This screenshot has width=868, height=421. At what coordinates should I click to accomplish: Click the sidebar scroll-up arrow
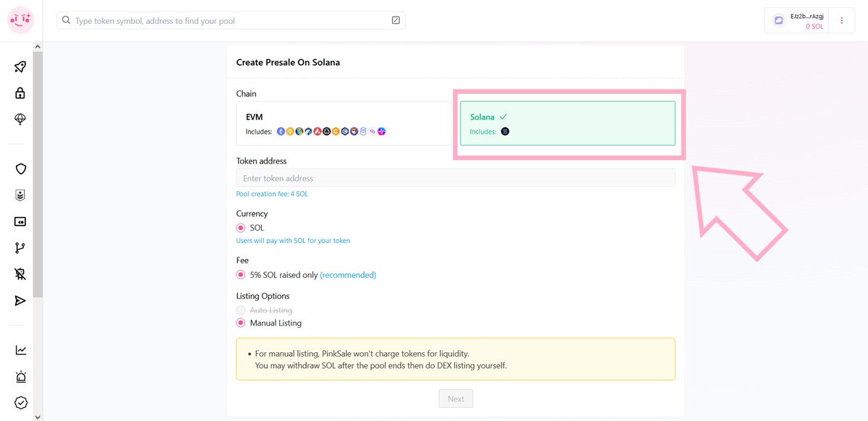click(x=38, y=46)
